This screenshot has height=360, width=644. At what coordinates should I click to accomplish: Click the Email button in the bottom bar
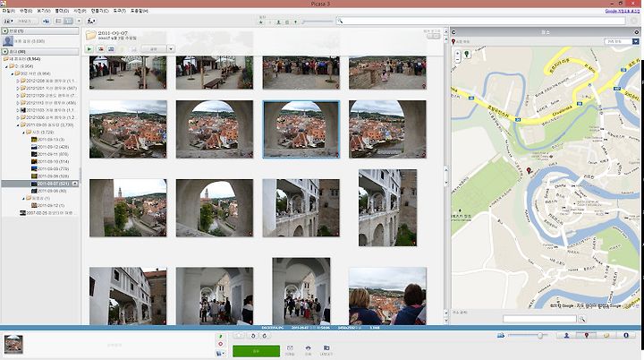pos(290,350)
